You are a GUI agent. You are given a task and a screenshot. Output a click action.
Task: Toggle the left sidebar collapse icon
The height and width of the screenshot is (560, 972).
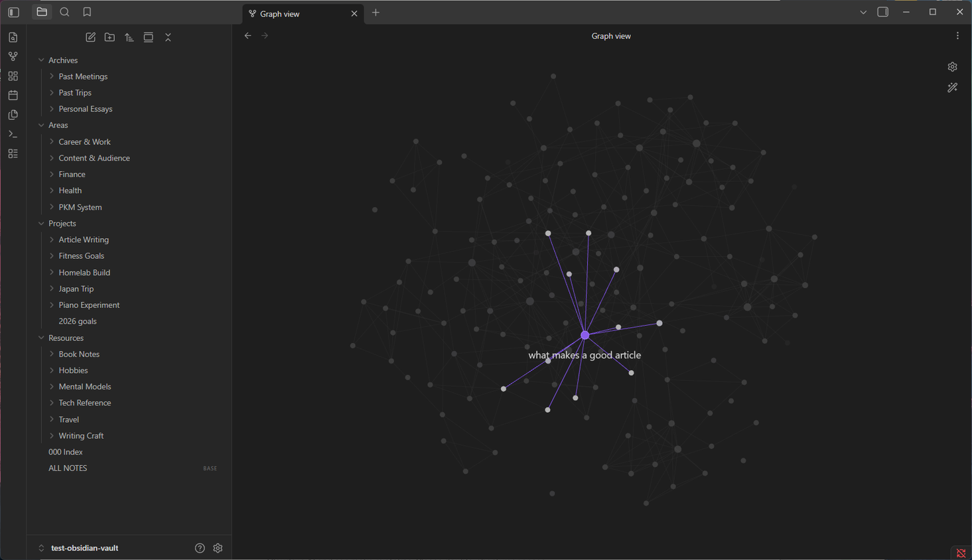point(13,12)
